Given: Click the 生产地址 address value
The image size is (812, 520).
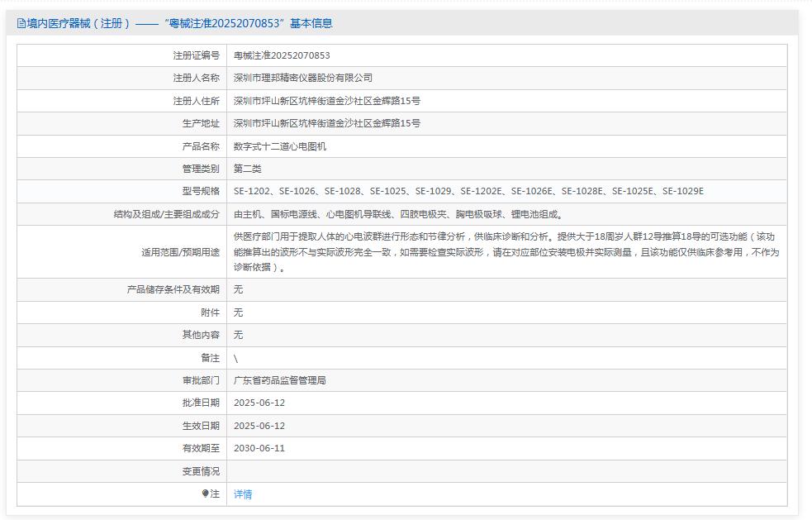Looking at the screenshot, I should point(327,123).
